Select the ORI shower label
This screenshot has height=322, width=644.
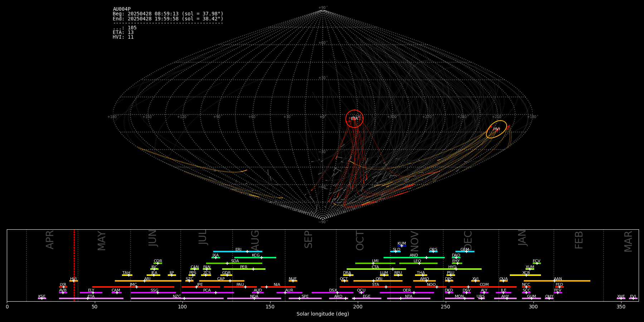click(379, 279)
